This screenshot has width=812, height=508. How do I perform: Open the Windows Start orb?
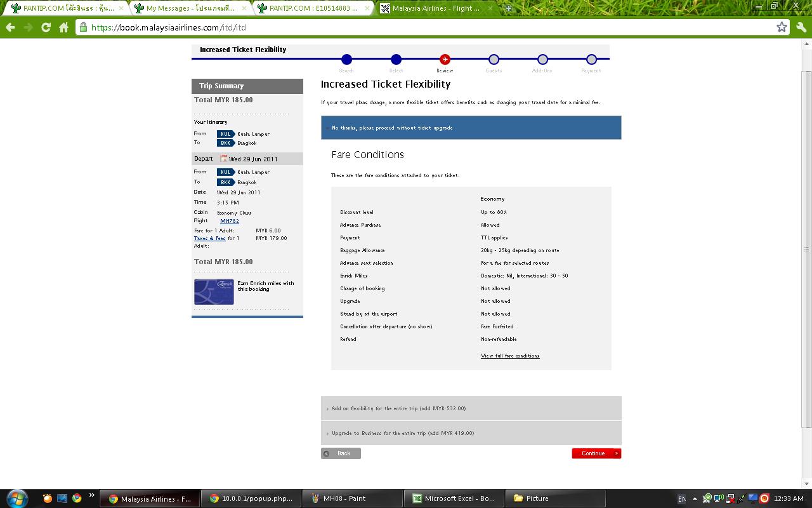coord(17,498)
